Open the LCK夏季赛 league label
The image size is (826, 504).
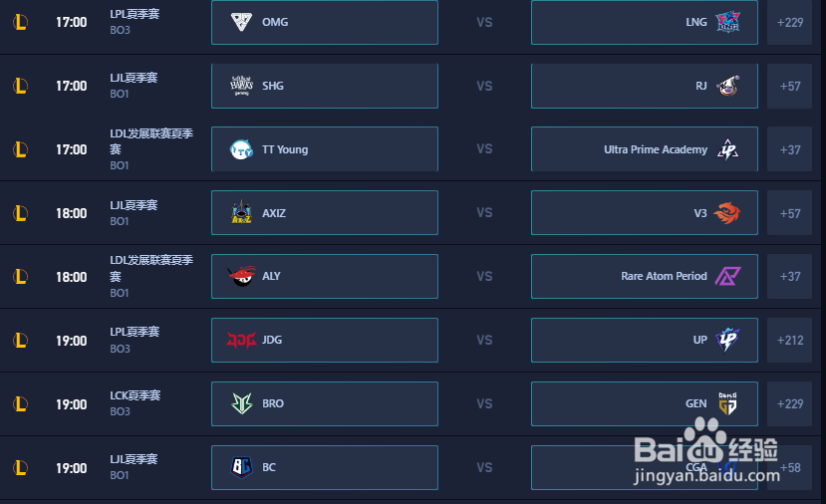(x=136, y=395)
